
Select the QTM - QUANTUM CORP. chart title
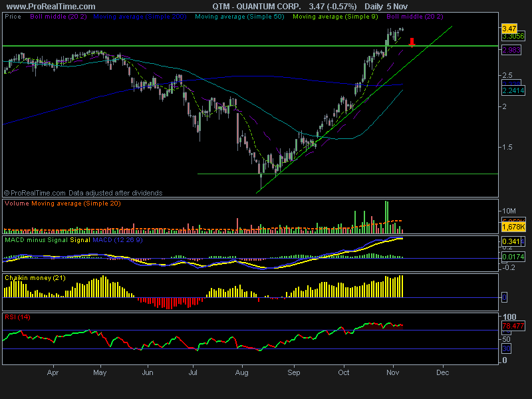tap(257, 7)
